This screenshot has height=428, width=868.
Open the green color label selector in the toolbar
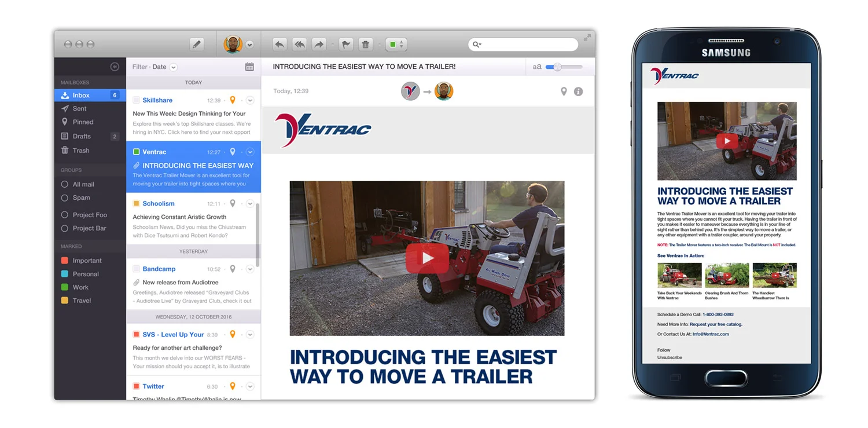[396, 44]
